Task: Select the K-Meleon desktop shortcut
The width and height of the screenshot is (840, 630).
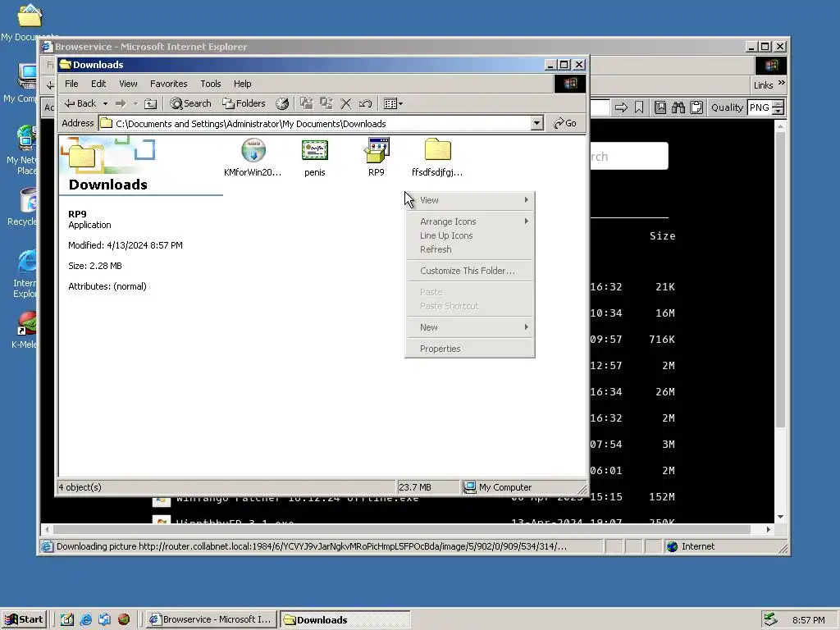Action: 24,330
